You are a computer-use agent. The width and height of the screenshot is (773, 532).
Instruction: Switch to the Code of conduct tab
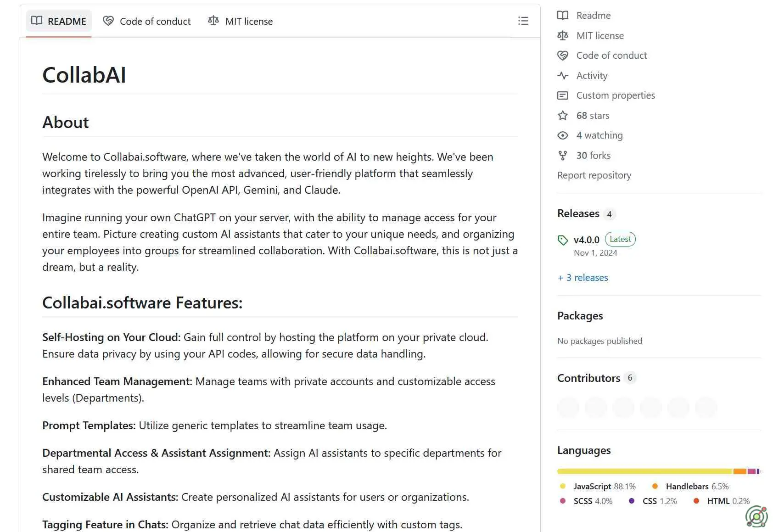click(147, 21)
